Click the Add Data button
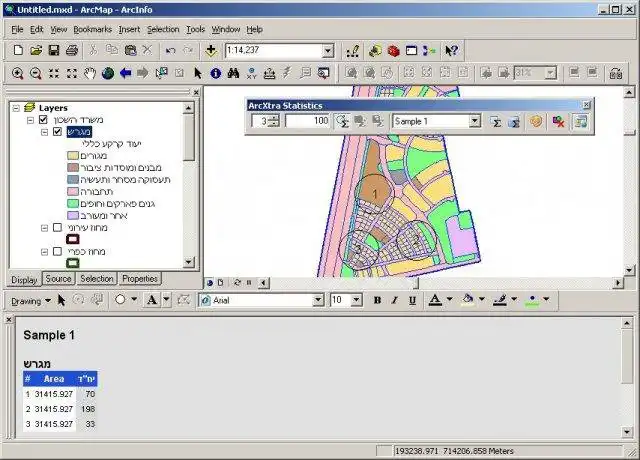The height and width of the screenshot is (460, 640). coord(211,51)
